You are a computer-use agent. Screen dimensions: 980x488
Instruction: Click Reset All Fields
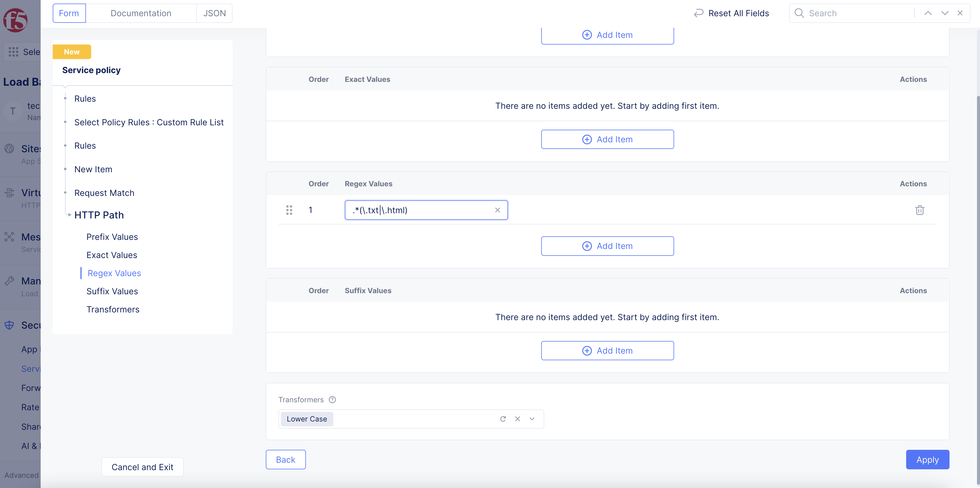pos(731,13)
